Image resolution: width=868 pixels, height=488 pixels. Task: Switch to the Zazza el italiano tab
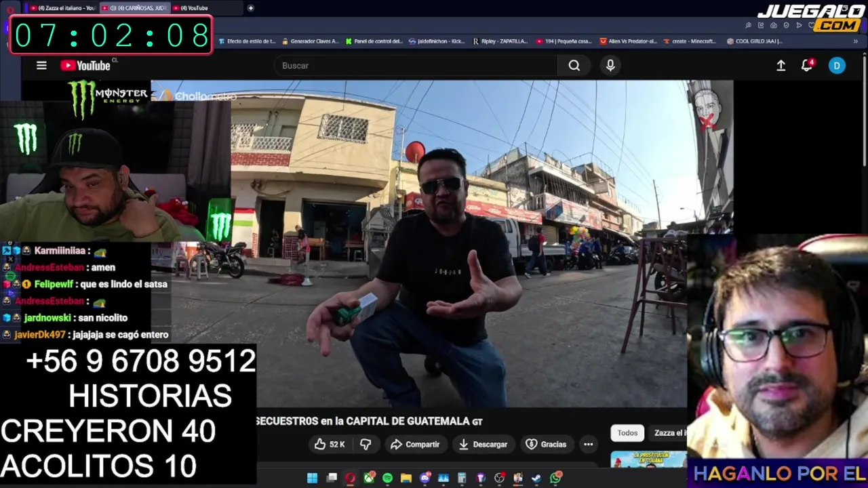pos(62,8)
